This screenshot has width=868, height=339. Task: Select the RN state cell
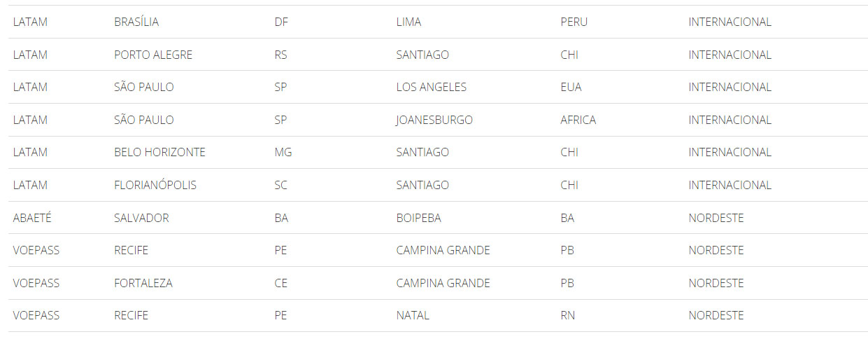point(568,315)
